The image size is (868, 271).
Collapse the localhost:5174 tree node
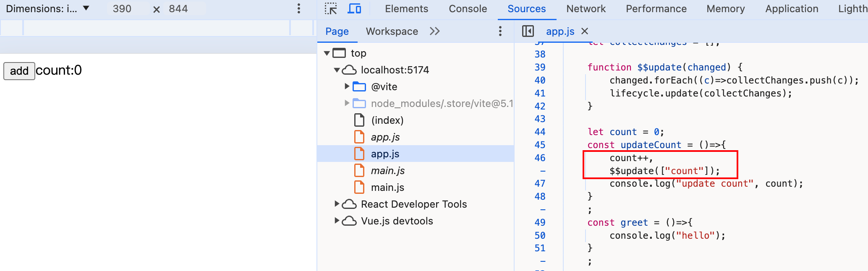(x=337, y=70)
